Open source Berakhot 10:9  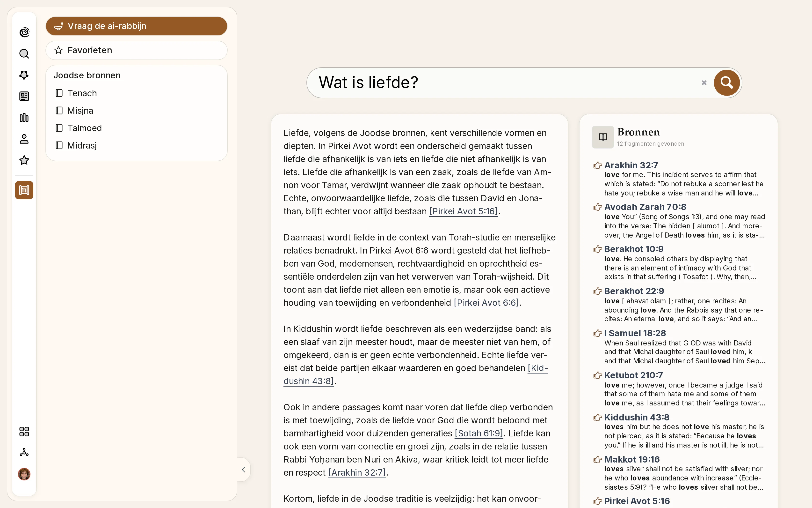tap(634, 249)
